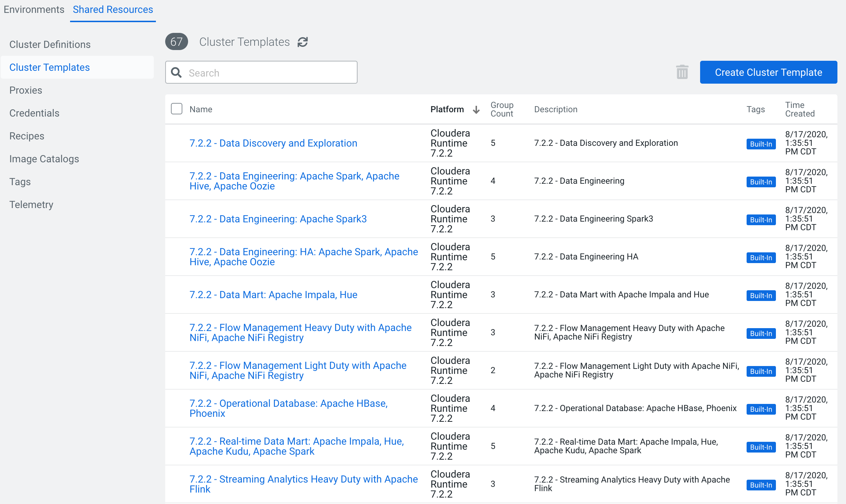Open Recipes in the sidebar

click(x=27, y=136)
